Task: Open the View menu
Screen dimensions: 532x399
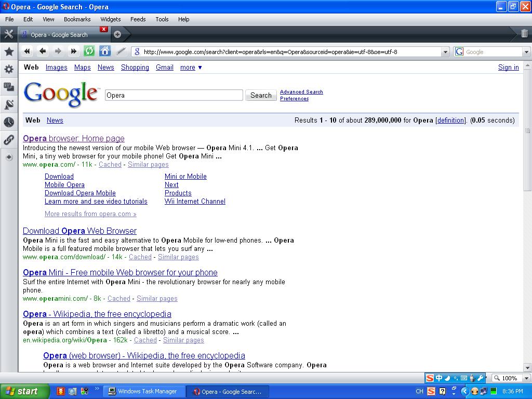Action: 48,19
